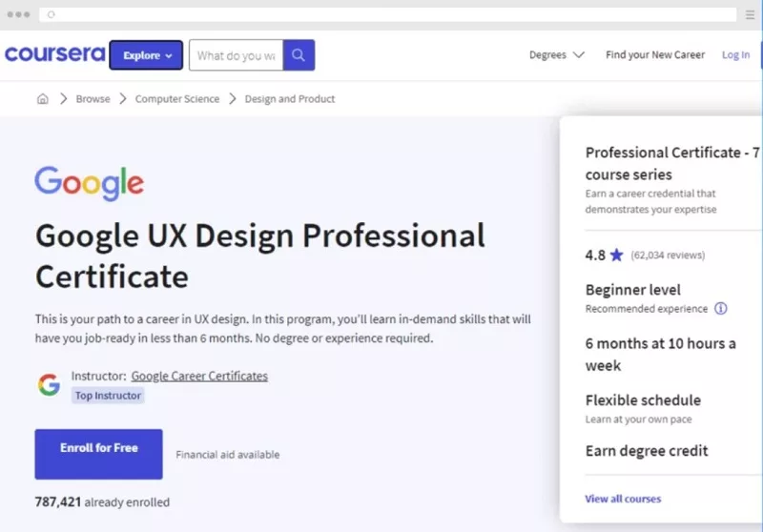
Task: Click the magnifying glass search button
Action: pos(299,55)
